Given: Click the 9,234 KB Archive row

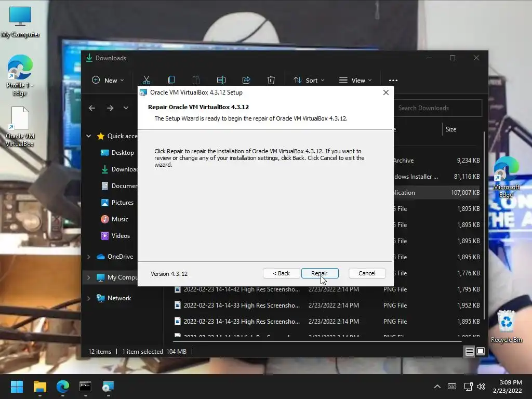Looking at the screenshot, I should coord(437,160).
